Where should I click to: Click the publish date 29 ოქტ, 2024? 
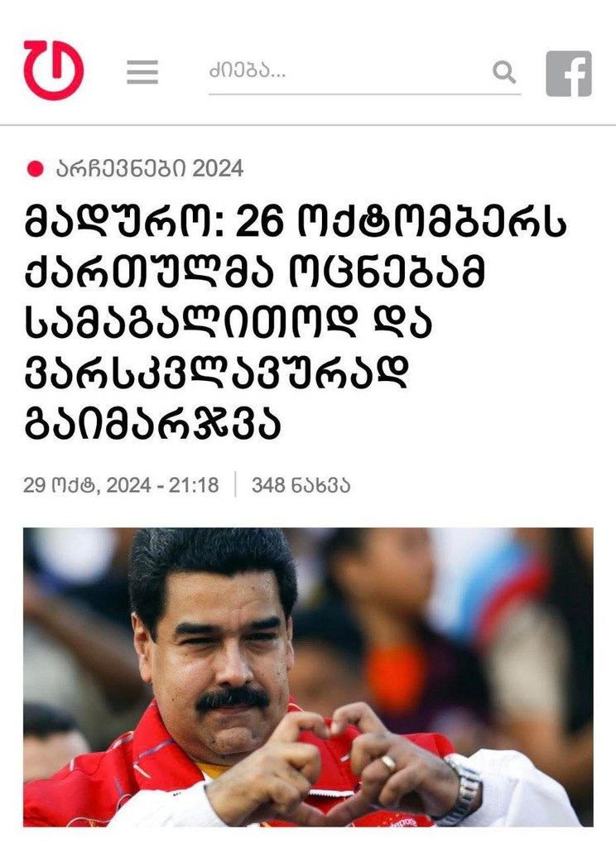point(87,484)
